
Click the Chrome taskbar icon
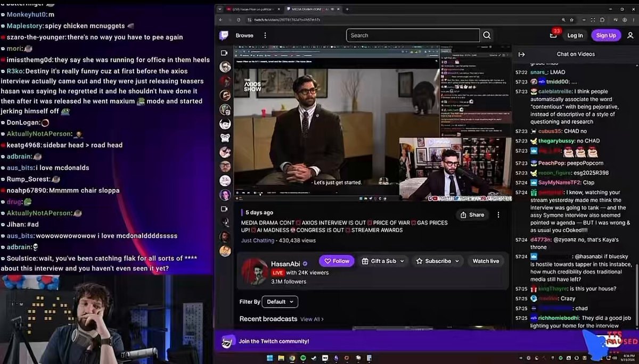pyautogui.click(x=292, y=357)
